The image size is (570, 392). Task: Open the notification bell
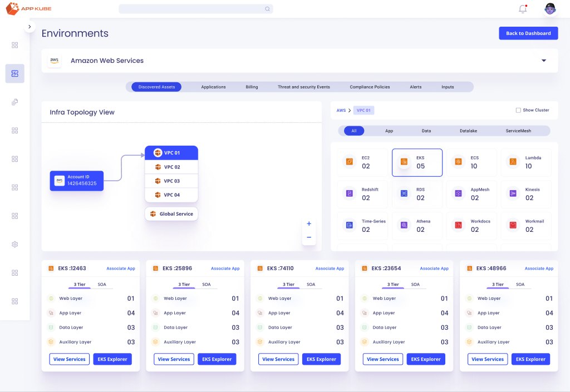tap(523, 9)
